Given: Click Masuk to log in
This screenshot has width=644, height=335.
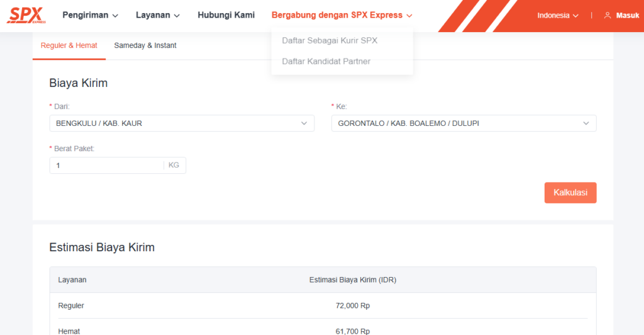Looking at the screenshot, I should 627,16.
